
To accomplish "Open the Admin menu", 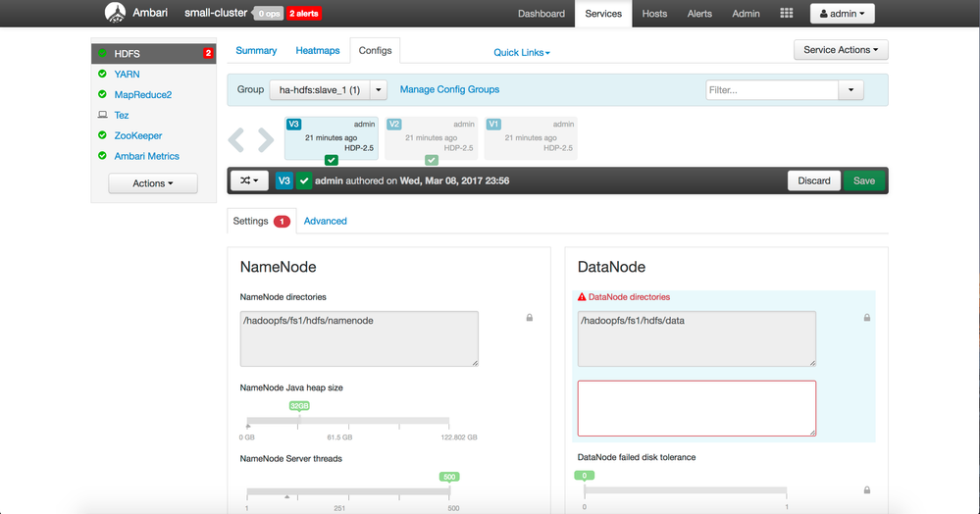I will pos(746,13).
